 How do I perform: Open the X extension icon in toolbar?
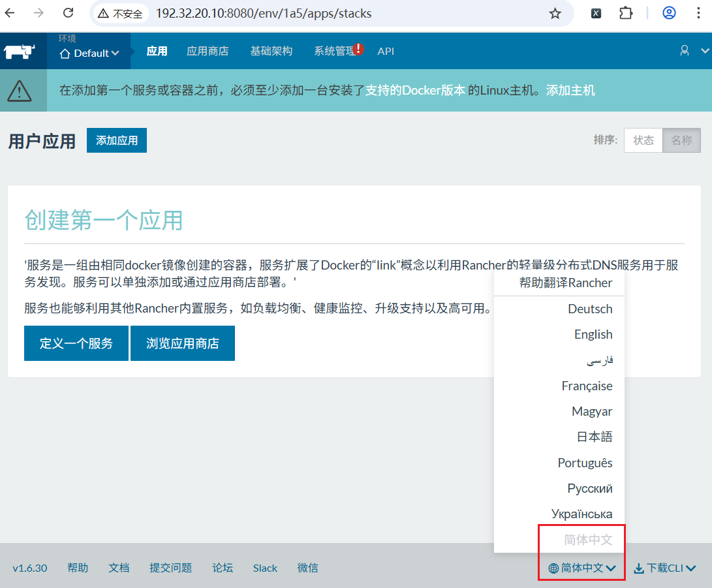(x=596, y=14)
